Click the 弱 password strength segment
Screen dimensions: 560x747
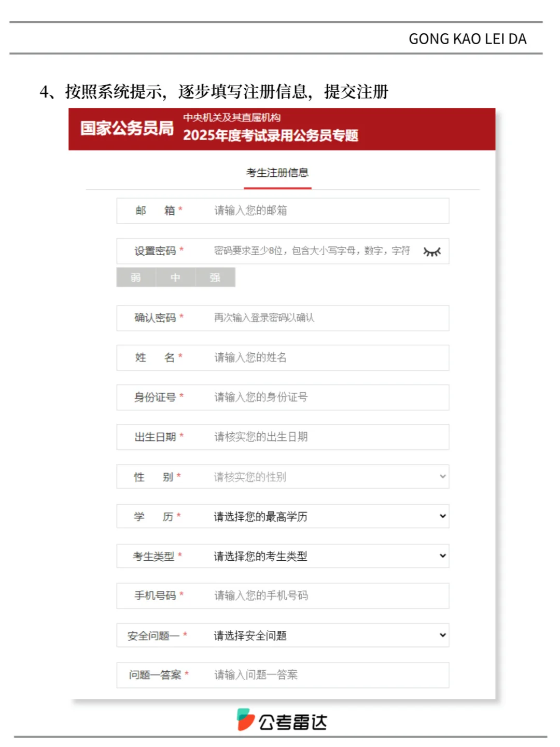[136, 278]
